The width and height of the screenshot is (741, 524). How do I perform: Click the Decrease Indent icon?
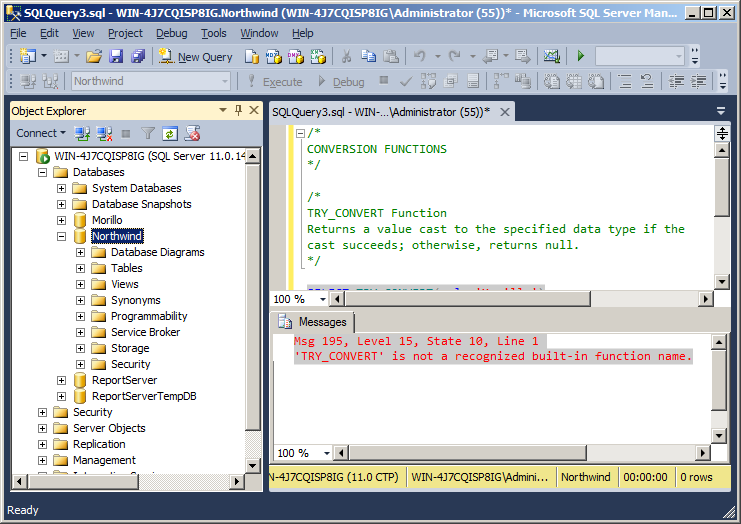click(x=676, y=81)
